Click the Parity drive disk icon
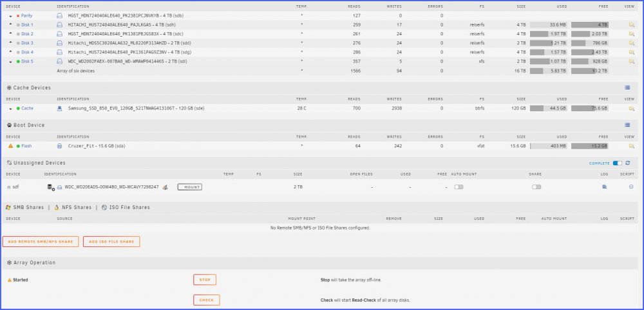 [59, 15]
